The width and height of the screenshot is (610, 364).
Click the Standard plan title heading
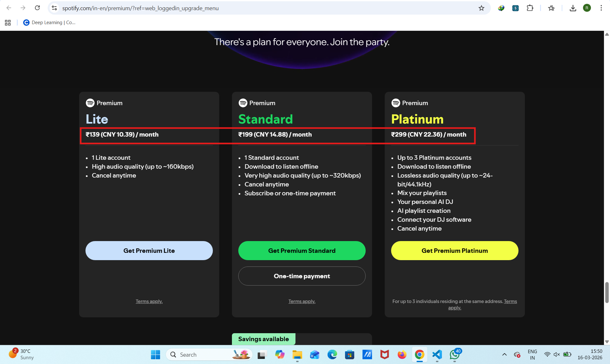click(x=266, y=119)
